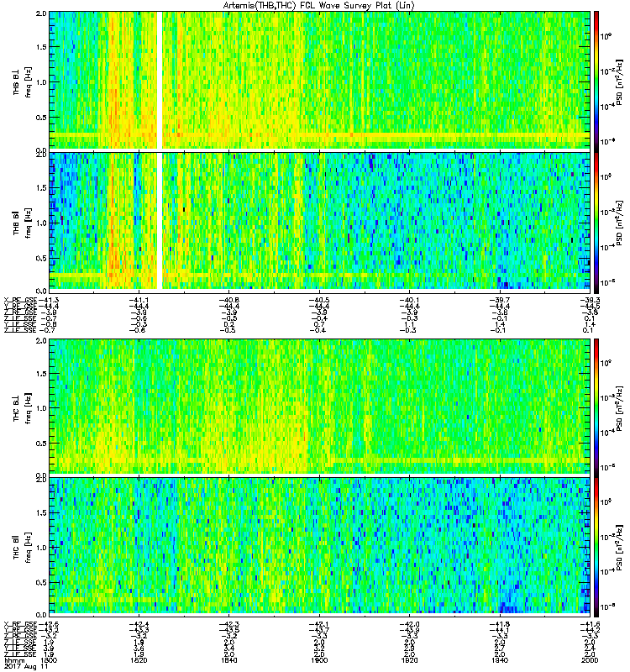Viewport: 630px width, 672px height.
Task: Click the THC X_RE_GSE value '-42.3'
Action: click(229, 624)
